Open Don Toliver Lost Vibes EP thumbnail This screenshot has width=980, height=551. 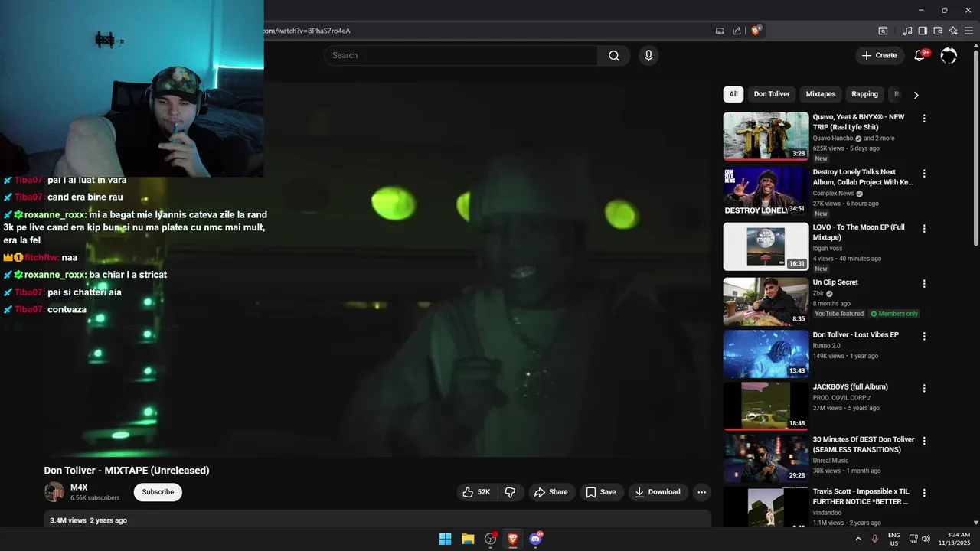tap(766, 354)
